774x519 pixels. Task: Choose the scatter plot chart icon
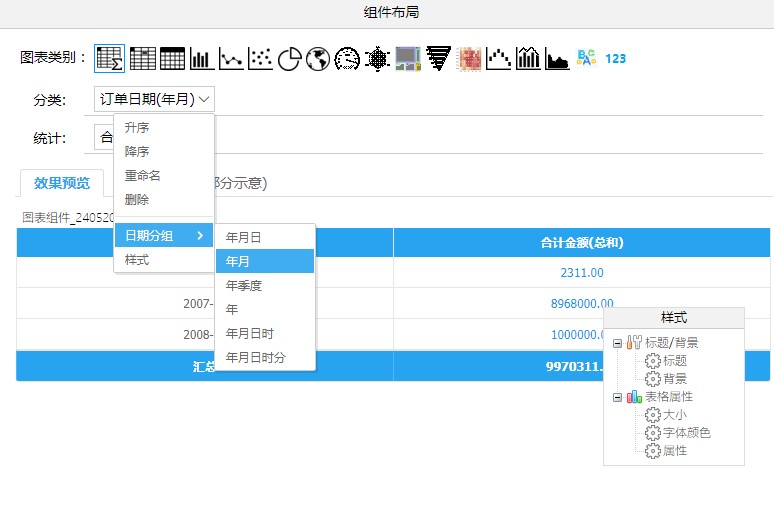point(260,59)
